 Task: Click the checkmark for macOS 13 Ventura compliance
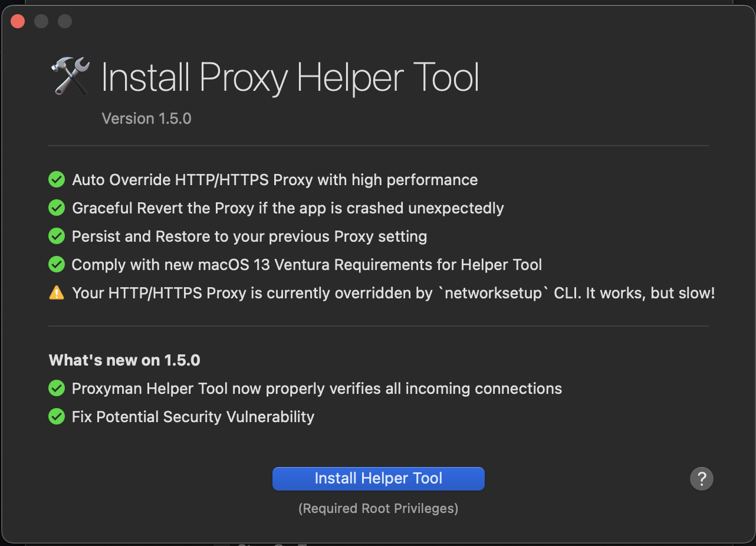click(x=57, y=264)
